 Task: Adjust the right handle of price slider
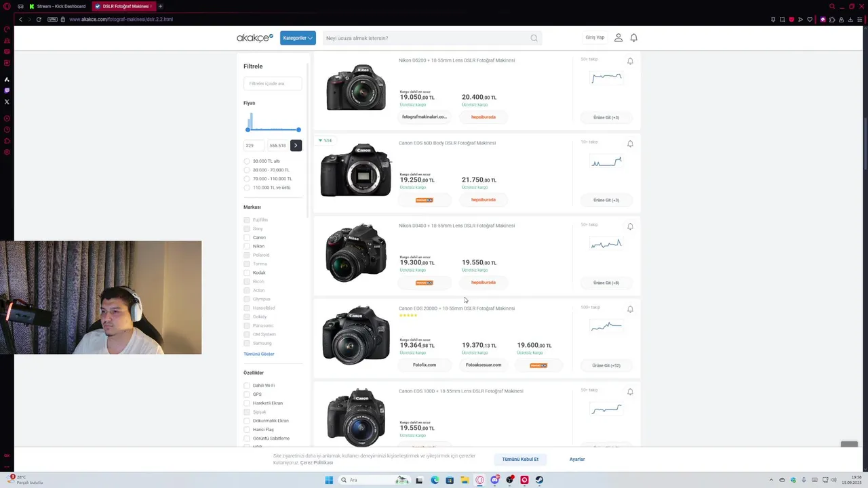[298, 129]
